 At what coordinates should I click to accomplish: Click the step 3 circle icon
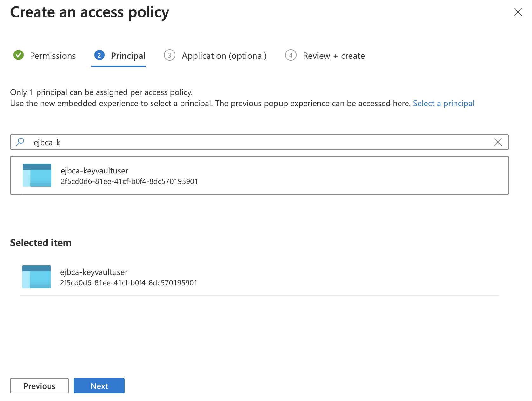pyautogui.click(x=169, y=55)
